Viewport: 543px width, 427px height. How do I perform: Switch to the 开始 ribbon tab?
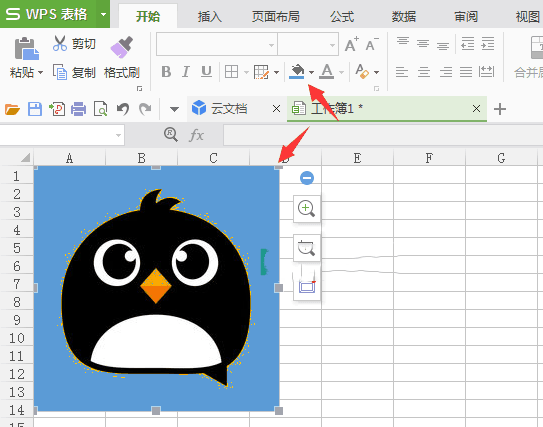[x=148, y=16]
